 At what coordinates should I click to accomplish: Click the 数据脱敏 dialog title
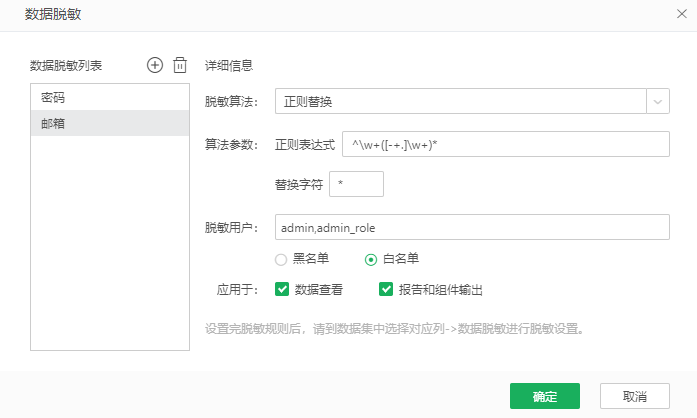pos(53,14)
